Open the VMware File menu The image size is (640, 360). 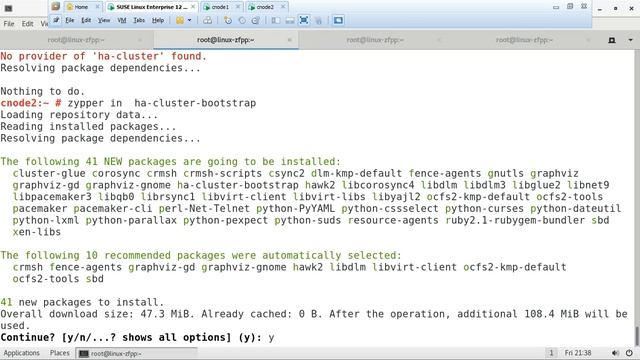pos(70,20)
